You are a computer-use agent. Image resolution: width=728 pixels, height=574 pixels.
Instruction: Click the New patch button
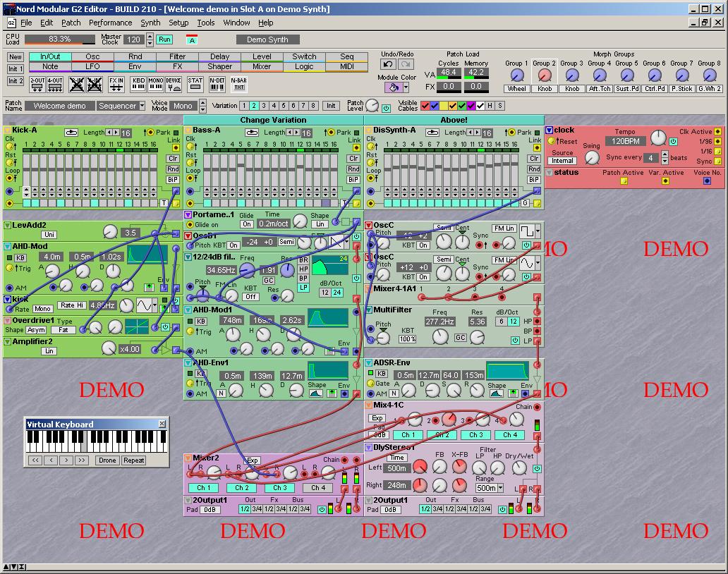16,57
